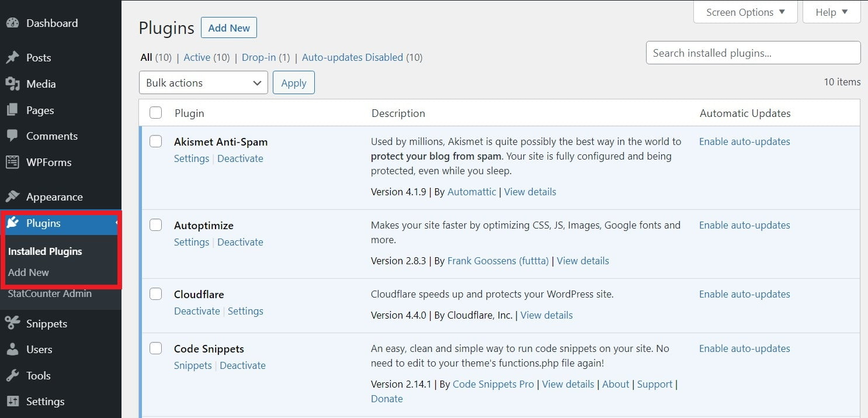The width and height of the screenshot is (868, 418).
Task: Click the Comments bubble icon
Action: (13, 136)
